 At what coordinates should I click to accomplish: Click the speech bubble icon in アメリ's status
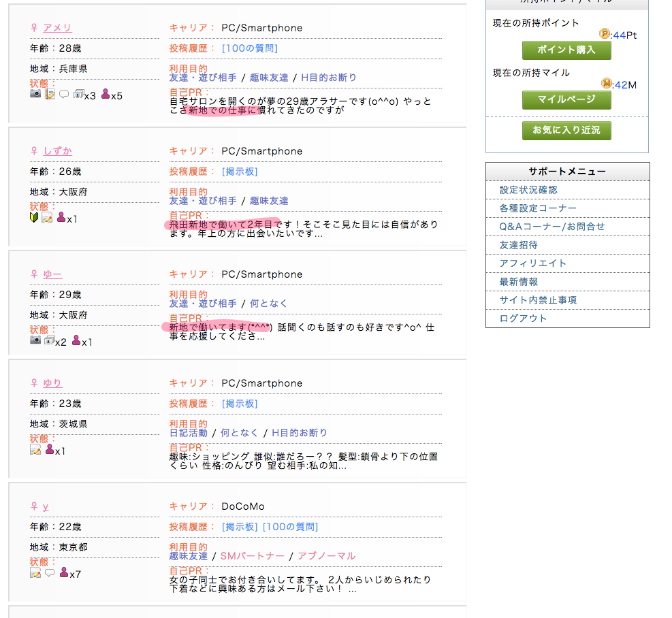click(64, 95)
